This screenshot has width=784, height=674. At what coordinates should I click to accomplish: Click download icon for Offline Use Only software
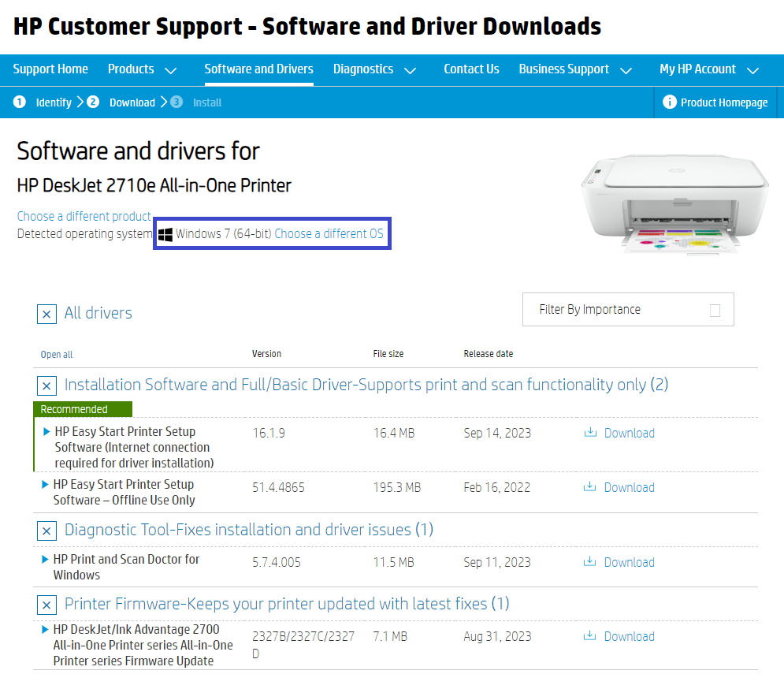click(x=590, y=487)
